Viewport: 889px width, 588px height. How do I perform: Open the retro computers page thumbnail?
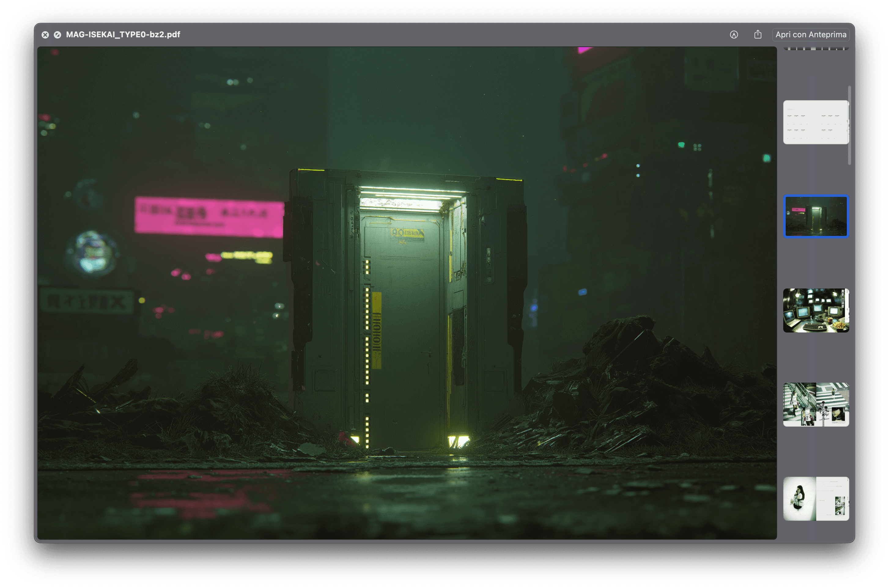(x=816, y=310)
